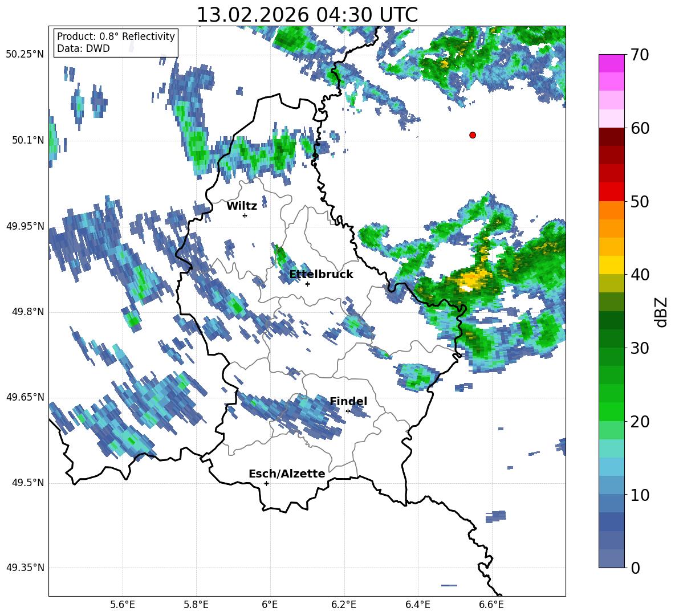Viewport: 675px width, 616px height.
Task: Click the magenta top band of the colorbar
Action: (611, 63)
